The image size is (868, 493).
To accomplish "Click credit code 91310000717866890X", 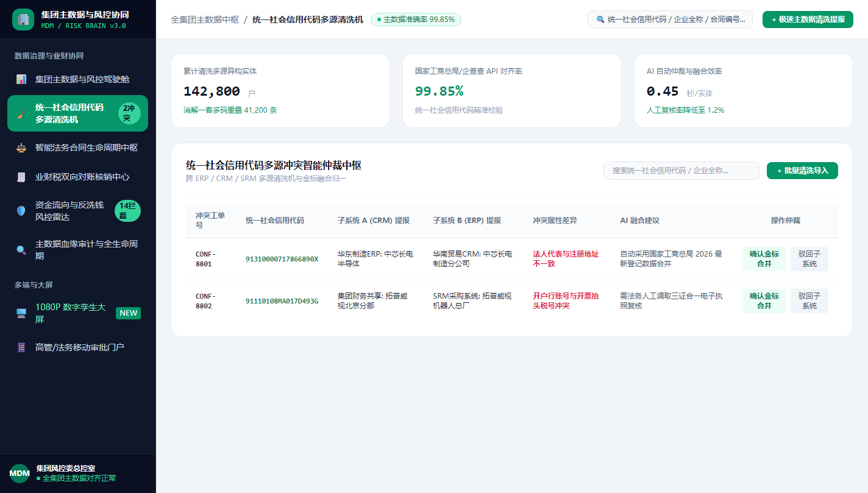I will (282, 259).
